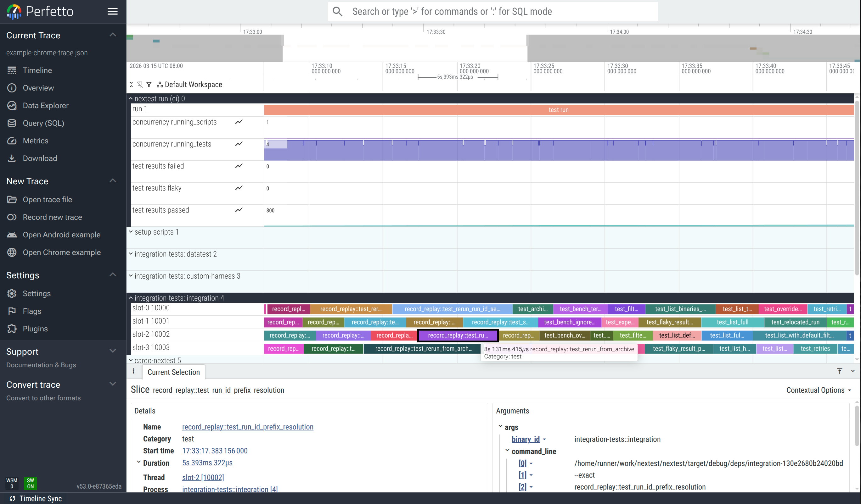This screenshot has width=861, height=504.
Task: Open the track filter icon near Default Workspace
Action: (149, 84)
